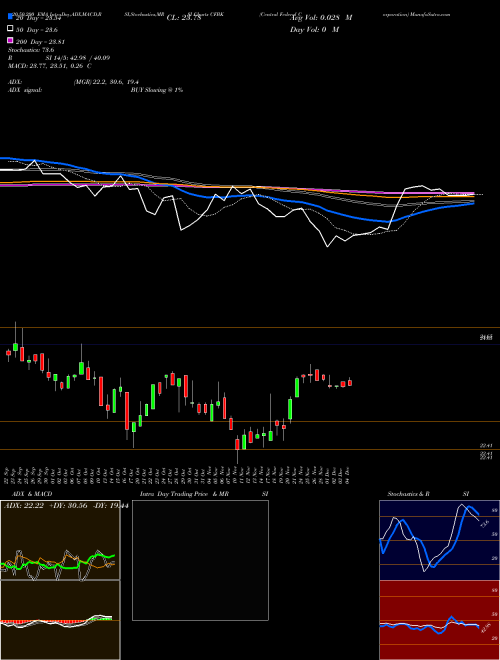Click the 'Intra Day Trading Price & MR' title
The width and height of the screenshot is (500, 660).
click(x=184, y=494)
